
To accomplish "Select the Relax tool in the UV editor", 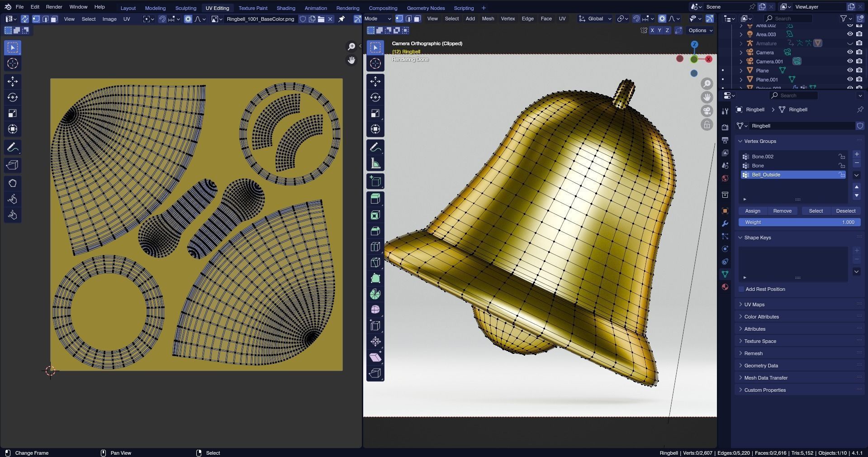I will click(13, 199).
